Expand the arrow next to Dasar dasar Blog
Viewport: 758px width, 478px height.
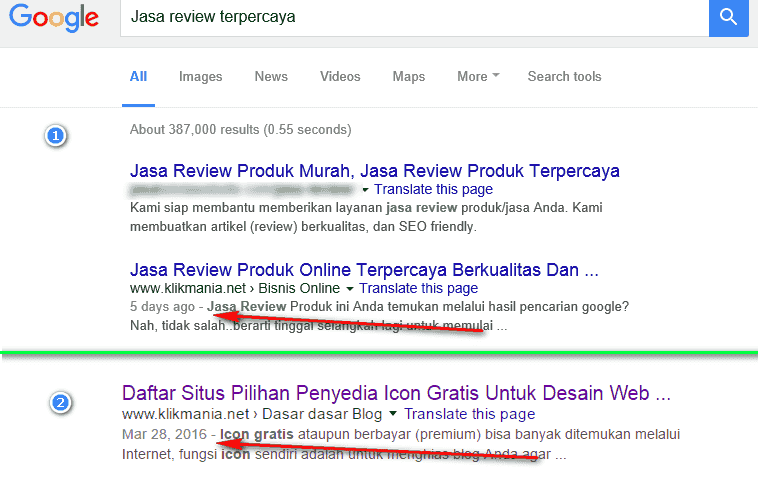[x=394, y=414]
